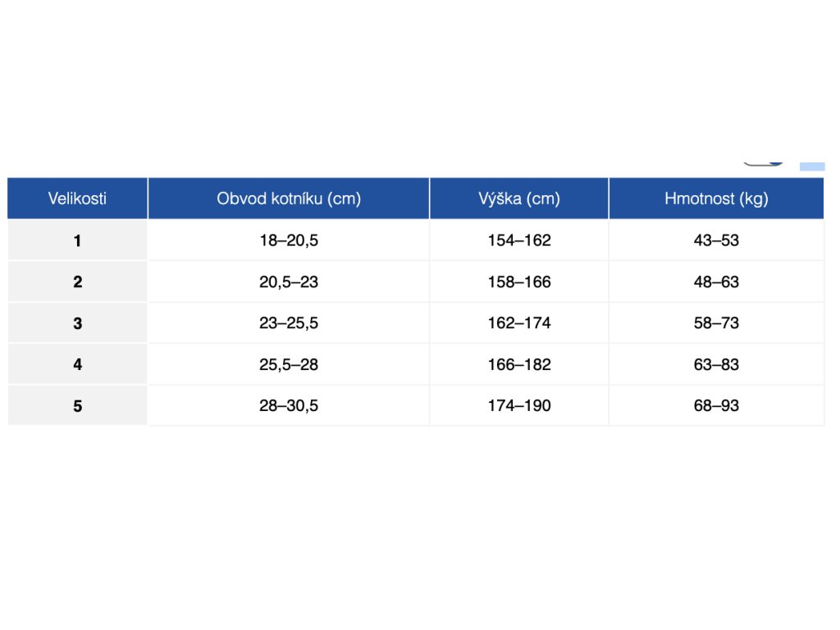This screenshot has height=630, width=840.
Task: Click the 68–93 weight cell
Action: (716, 405)
